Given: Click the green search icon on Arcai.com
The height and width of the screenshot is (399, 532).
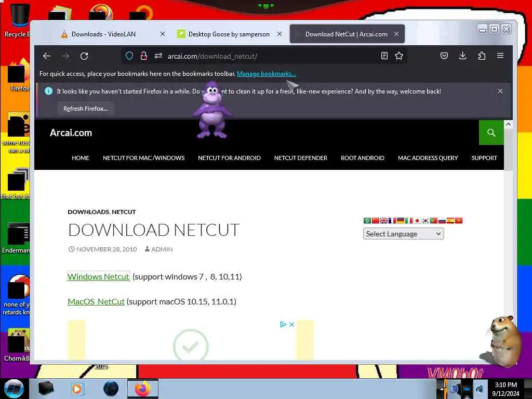Looking at the screenshot, I should click(491, 132).
